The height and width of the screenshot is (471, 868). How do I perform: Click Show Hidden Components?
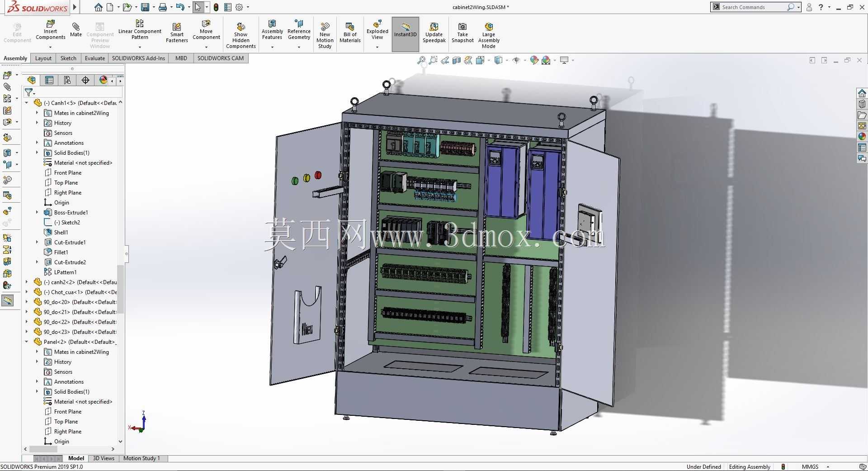[241, 35]
